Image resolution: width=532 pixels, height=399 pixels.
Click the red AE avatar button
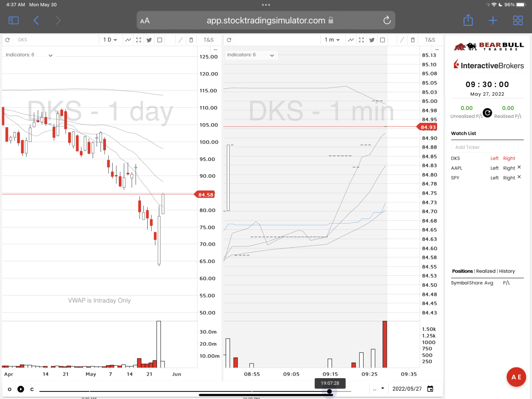pyautogui.click(x=516, y=377)
